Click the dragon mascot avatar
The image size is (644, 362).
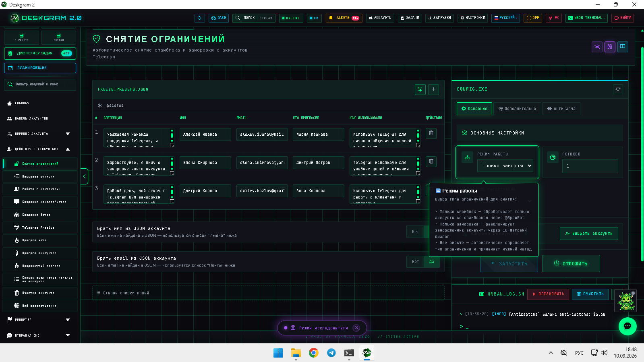pyautogui.click(x=625, y=301)
